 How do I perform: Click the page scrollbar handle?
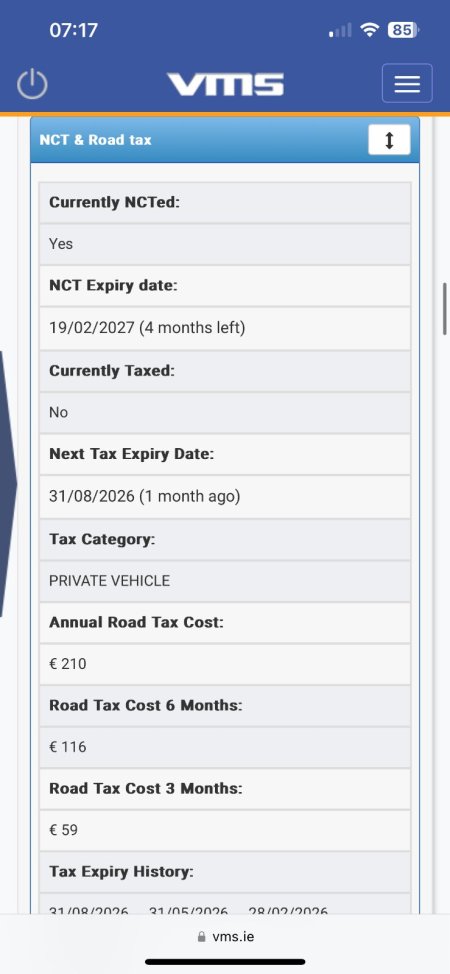[445, 309]
